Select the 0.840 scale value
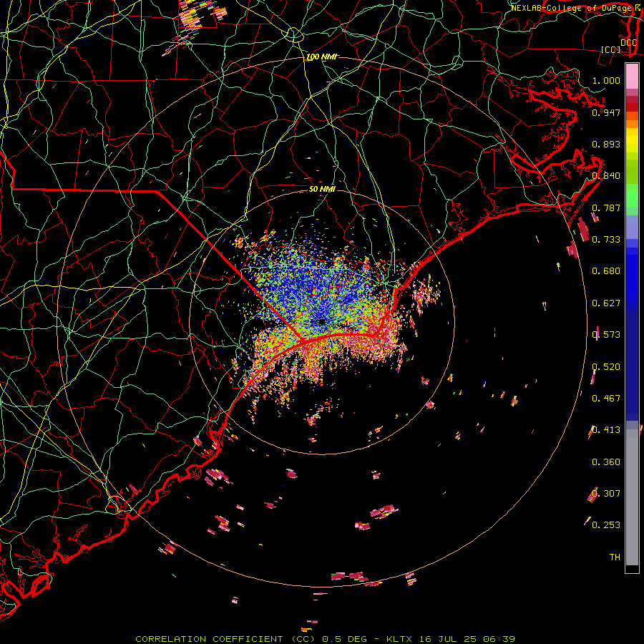Screen dimensions: 644x644 (606, 176)
